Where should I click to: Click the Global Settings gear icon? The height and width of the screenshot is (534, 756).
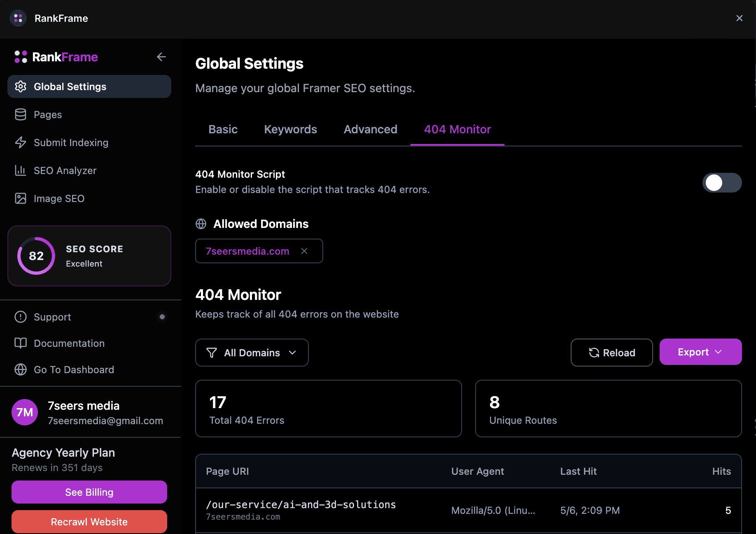point(21,86)
